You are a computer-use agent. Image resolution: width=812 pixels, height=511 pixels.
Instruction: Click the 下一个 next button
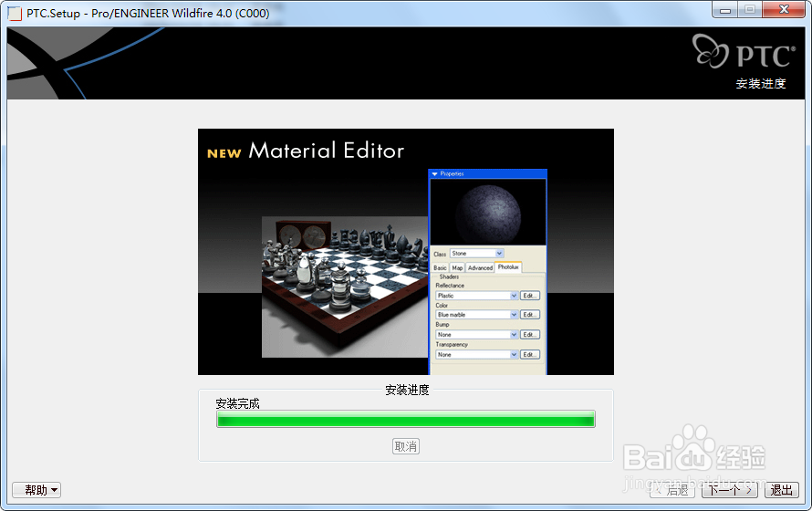(730, 490)
